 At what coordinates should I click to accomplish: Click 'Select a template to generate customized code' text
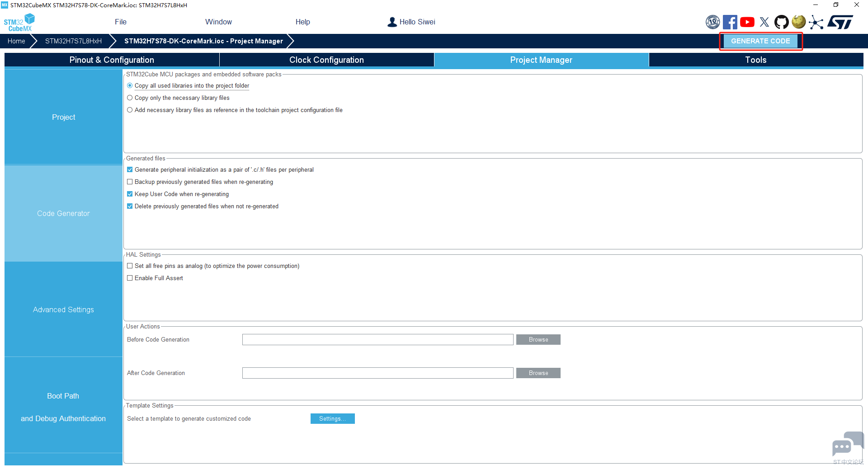(189, 419)
